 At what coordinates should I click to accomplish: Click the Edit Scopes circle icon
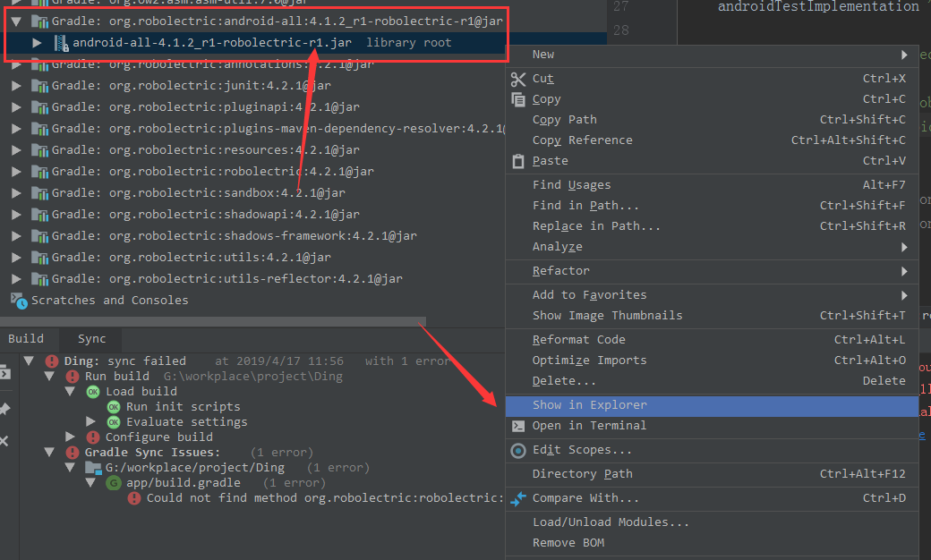(x=518, y=451)
